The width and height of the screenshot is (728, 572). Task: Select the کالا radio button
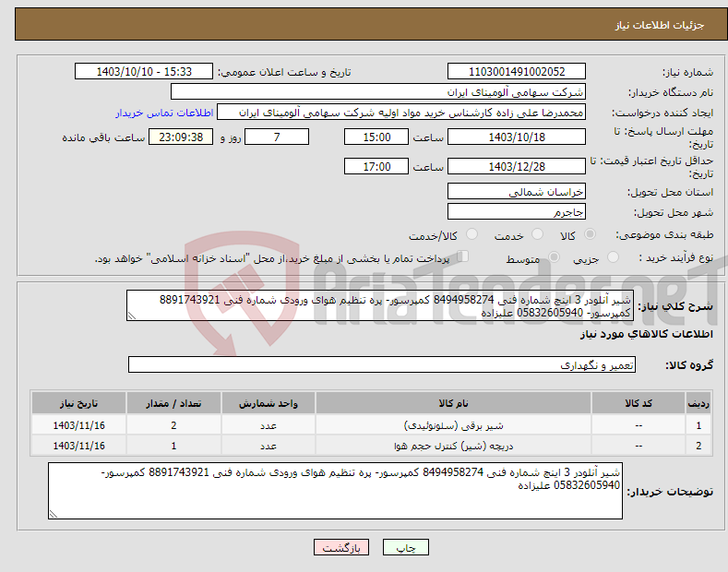pyautogui.click(x=590, y=234)
